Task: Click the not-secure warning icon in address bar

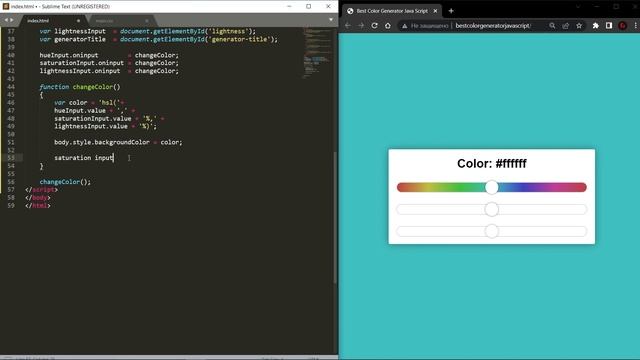Action: 404,26
